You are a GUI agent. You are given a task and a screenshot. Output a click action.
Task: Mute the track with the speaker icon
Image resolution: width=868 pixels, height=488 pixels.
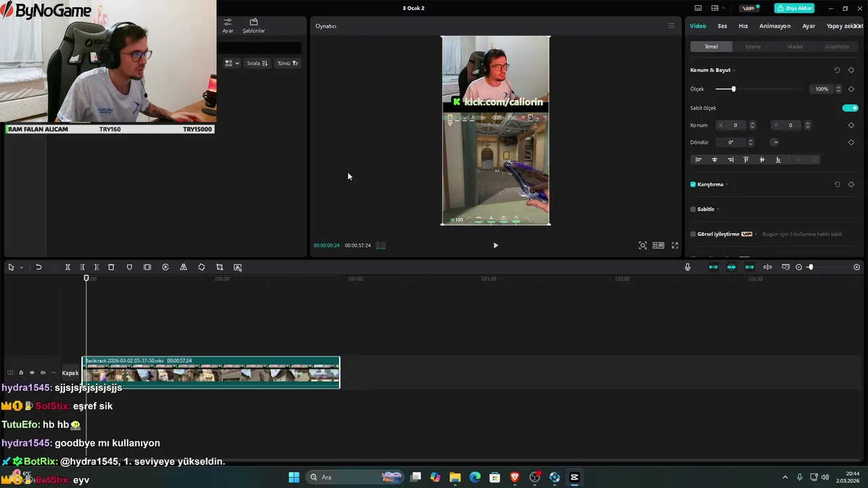43,373
